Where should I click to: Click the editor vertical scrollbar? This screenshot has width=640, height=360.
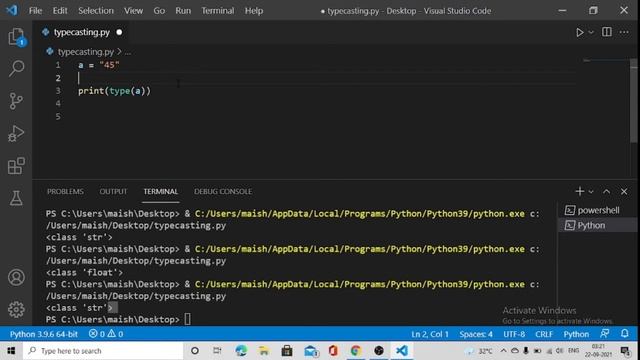(x=633, y=100)
